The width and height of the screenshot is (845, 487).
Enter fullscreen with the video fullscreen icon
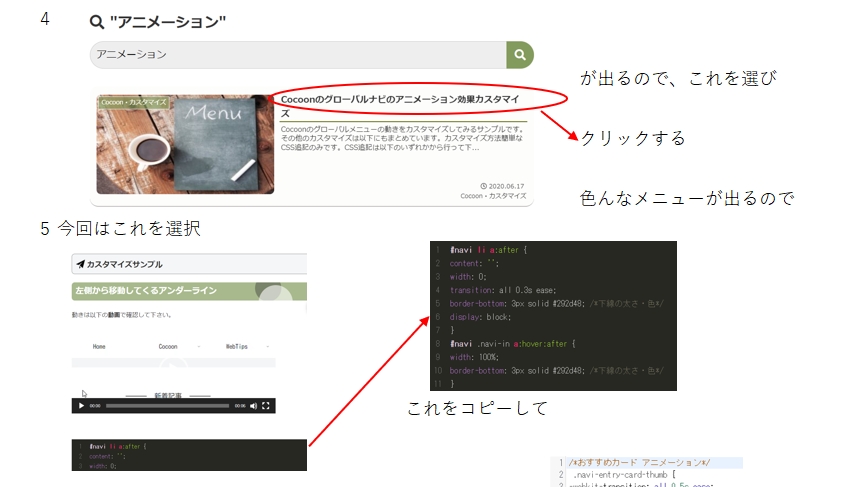point(266,406)
